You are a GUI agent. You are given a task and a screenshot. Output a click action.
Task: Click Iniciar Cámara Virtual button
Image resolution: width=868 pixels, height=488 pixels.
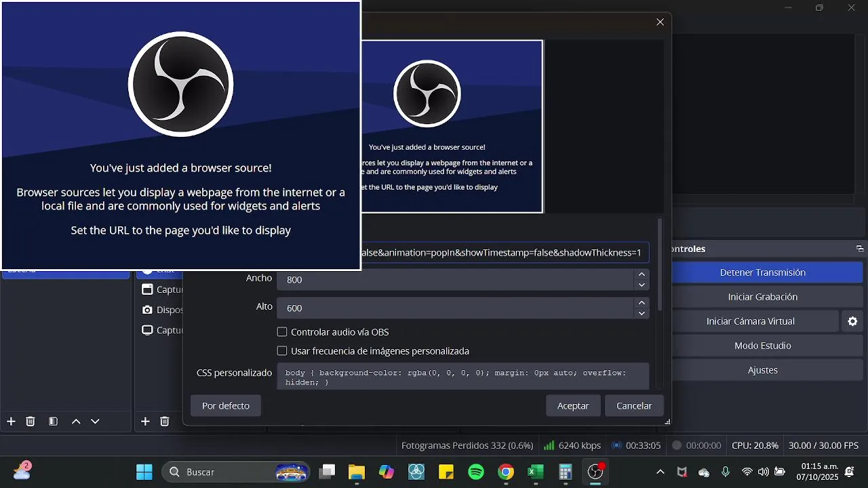(x=751, y=321)
